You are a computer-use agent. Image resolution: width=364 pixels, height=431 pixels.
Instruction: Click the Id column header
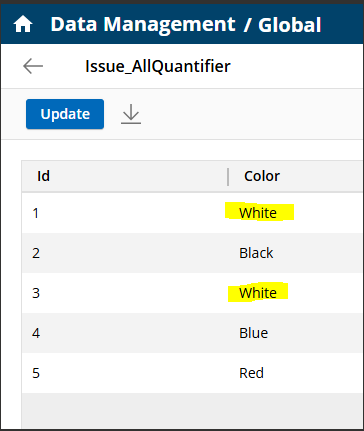point(43,176)
